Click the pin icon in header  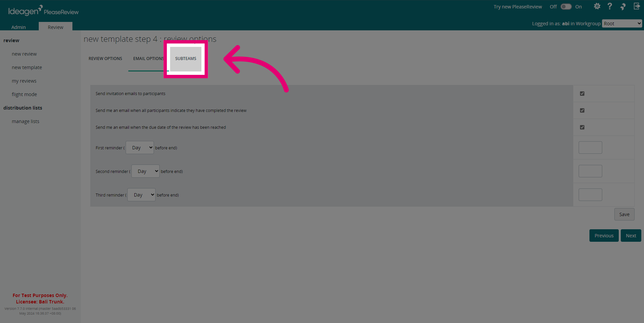coord(623,6)
